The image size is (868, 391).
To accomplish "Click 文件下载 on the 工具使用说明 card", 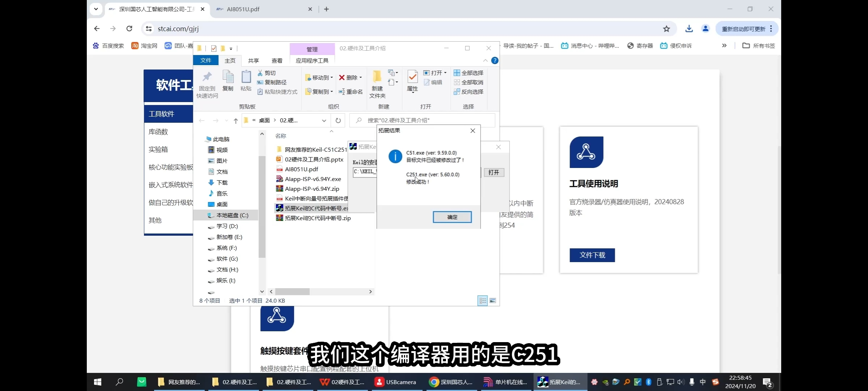I will tap(592, 255).
